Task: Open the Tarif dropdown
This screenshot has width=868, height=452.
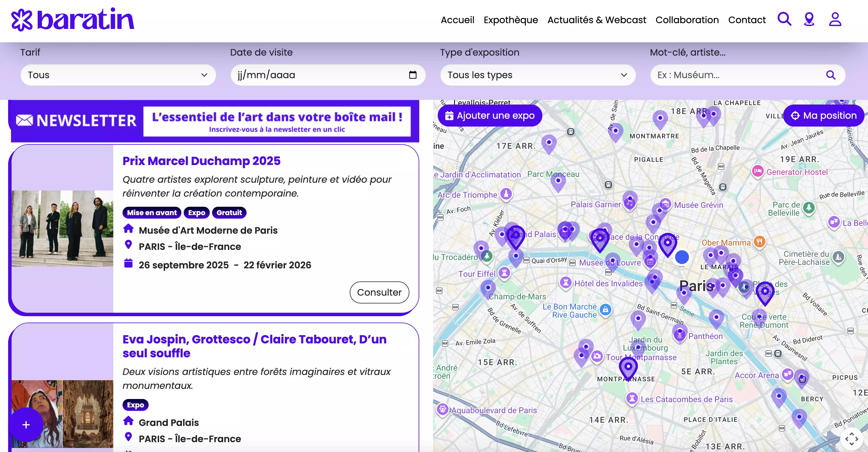Action: tap(118, 75)
